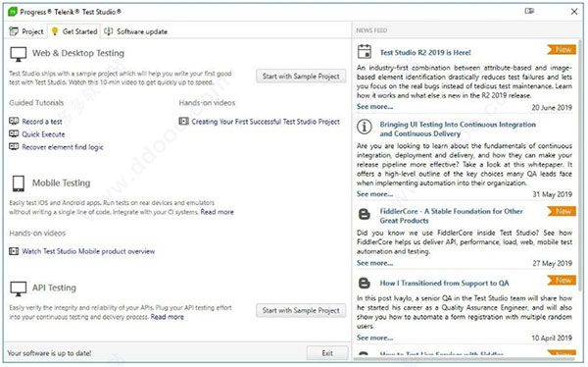Start with Sample Project for Web & Desktop

click(x=301, y=77)
